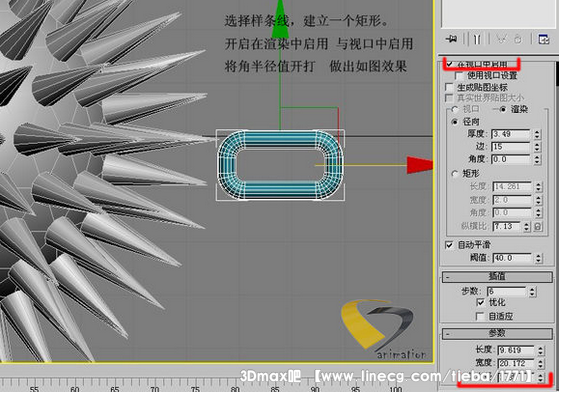Click frame 60 on the timeline ruler

74,389
